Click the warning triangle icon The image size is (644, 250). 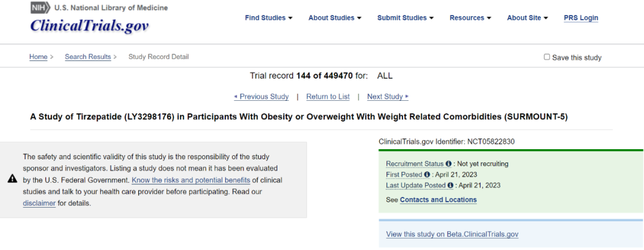coord(13,178)
